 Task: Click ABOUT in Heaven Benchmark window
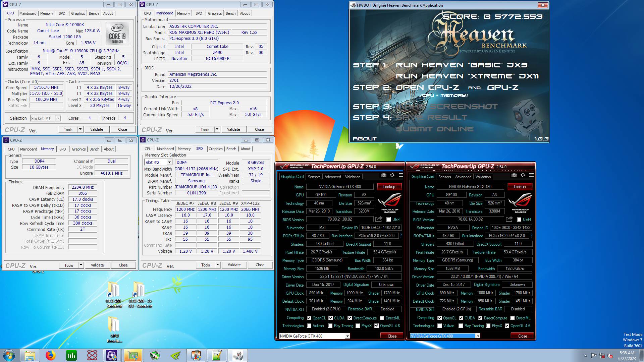(x=365, y=139)
